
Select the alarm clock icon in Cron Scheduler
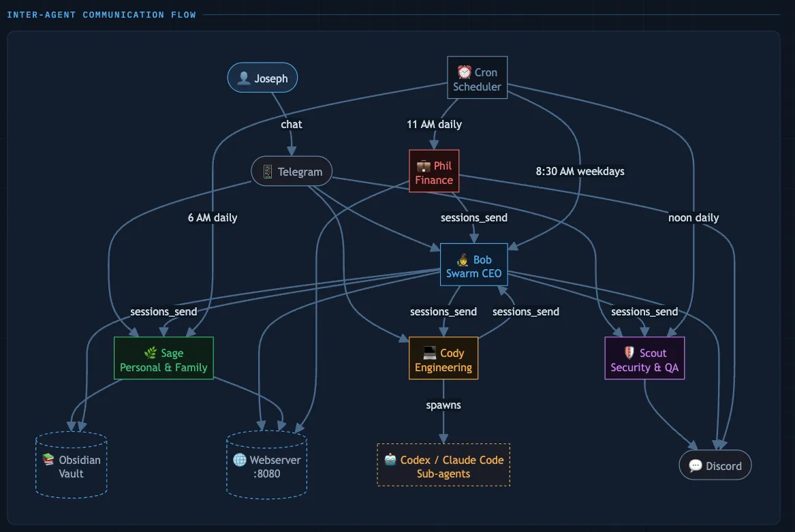463,71
